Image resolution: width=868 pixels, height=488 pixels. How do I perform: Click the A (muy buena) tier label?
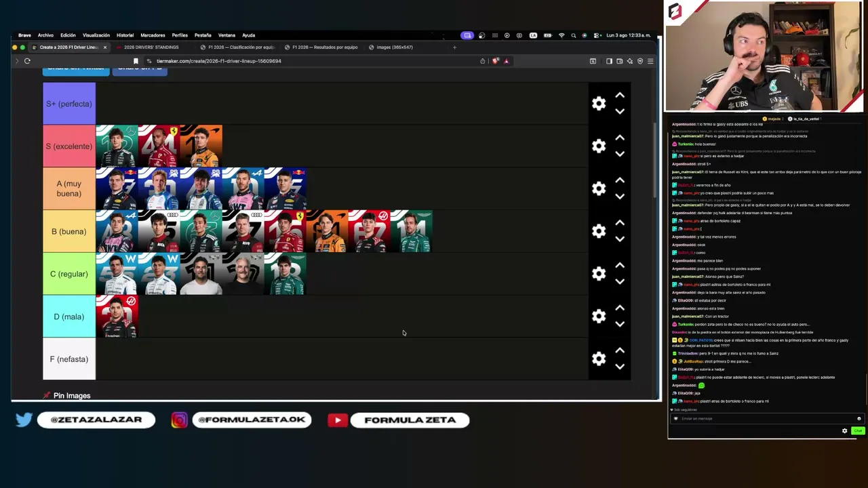tap(69, 188)
